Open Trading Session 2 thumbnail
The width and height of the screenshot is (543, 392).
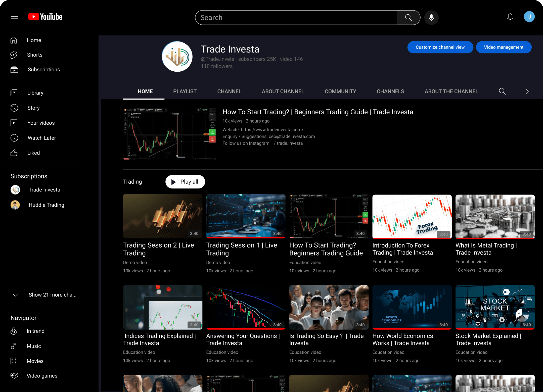coord(163,216)
